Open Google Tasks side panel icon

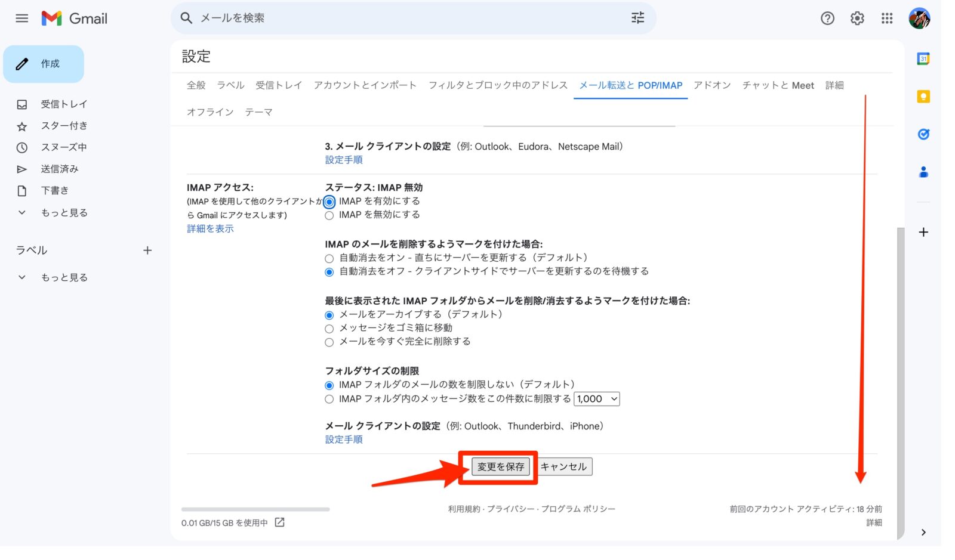click(923, 134)
